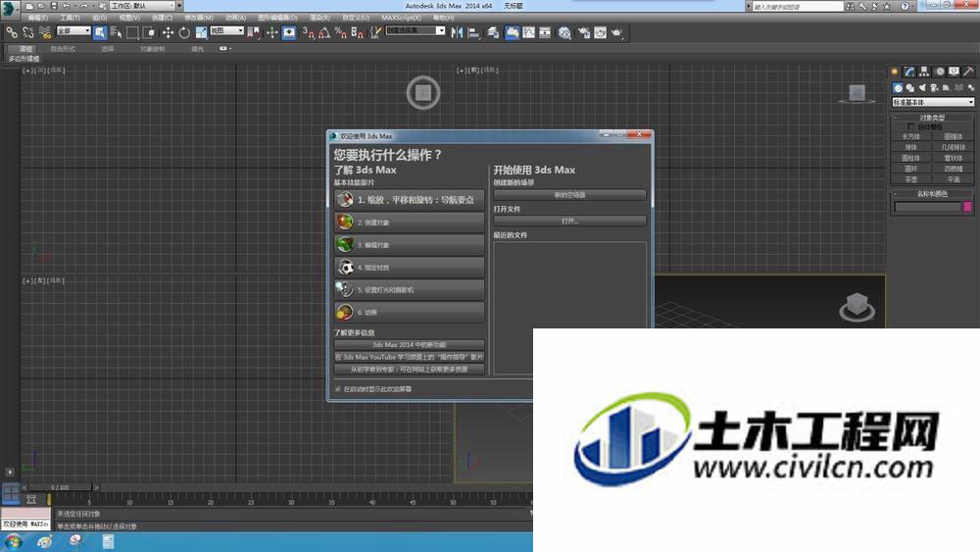Image resolution: width=980 pixels, height=552 pixels.
Task: Click the object name input field
Action: 927,207
